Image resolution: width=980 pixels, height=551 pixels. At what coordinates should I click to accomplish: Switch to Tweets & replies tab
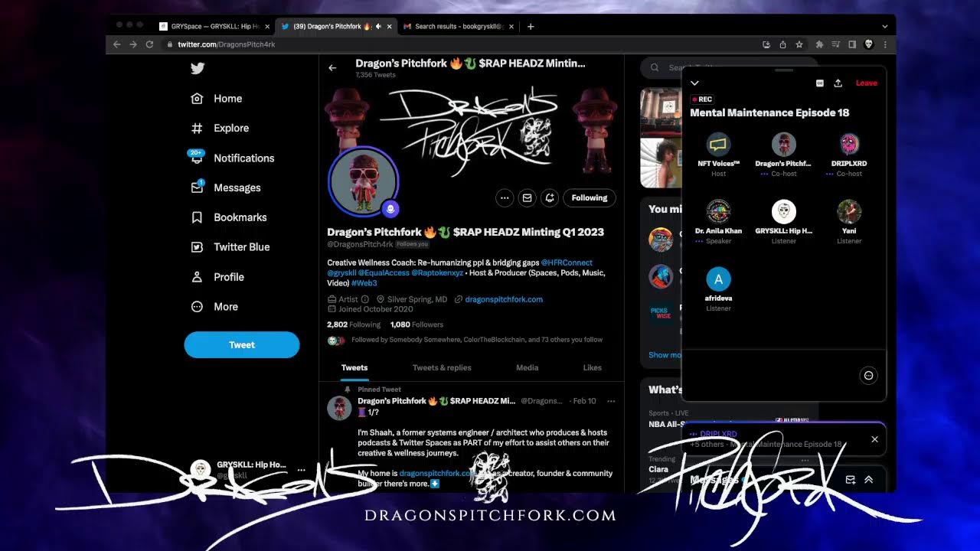pyautogui.click(x=442, y=368)
